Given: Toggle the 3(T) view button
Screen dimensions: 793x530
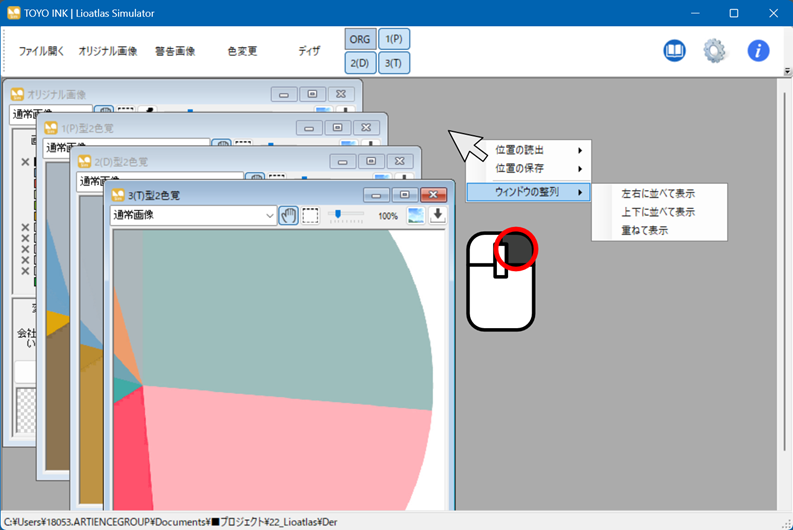Looking at the screenshot, I should pos(394,63).
